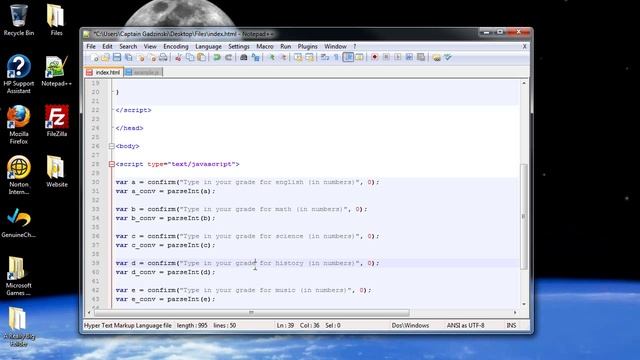Click the Playback macro icon
This screenshot has width=640, height=360.
[x=398, y=58]
